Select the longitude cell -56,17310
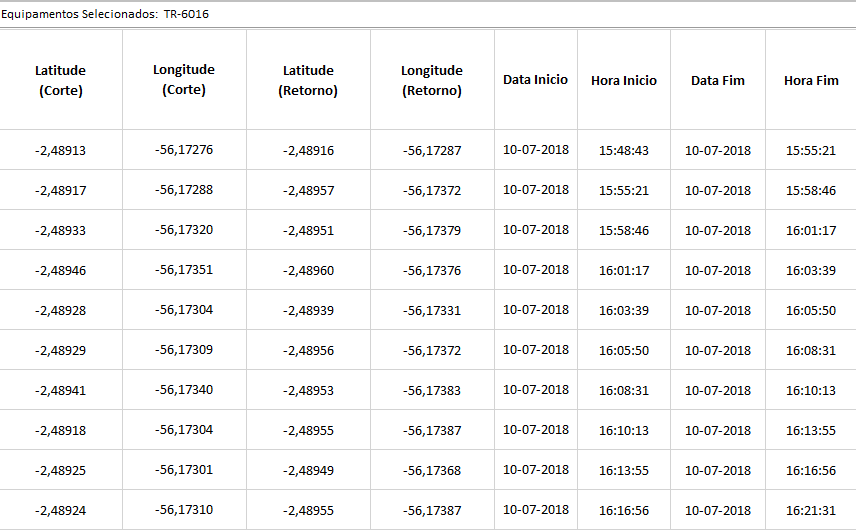The width and height of the screenshot is (856, 530). tap(184, 510)
